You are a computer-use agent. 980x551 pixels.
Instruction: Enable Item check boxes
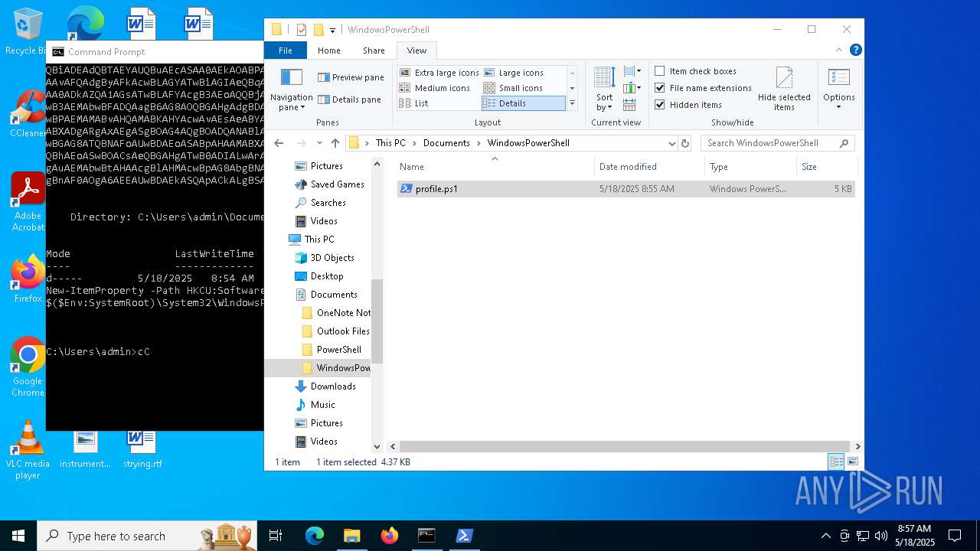(x=695, y=71)
